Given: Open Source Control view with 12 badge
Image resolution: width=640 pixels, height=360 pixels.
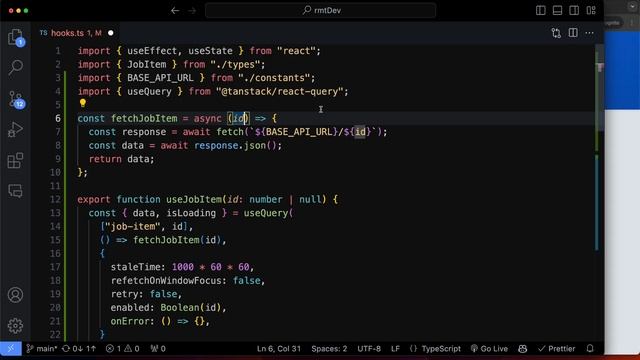Looking at the screenshot, I should click(x=16, y=99).
